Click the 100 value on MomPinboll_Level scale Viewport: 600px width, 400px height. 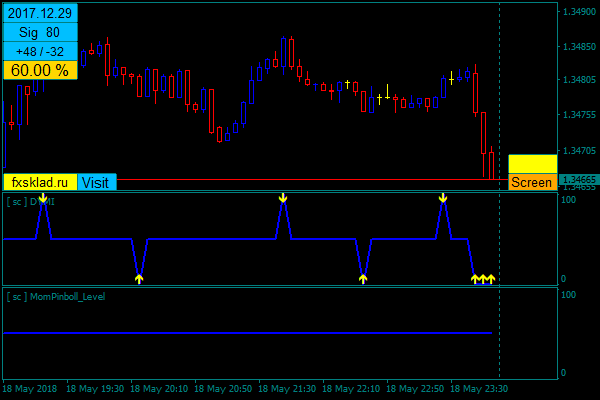click(x=568, y=295)
